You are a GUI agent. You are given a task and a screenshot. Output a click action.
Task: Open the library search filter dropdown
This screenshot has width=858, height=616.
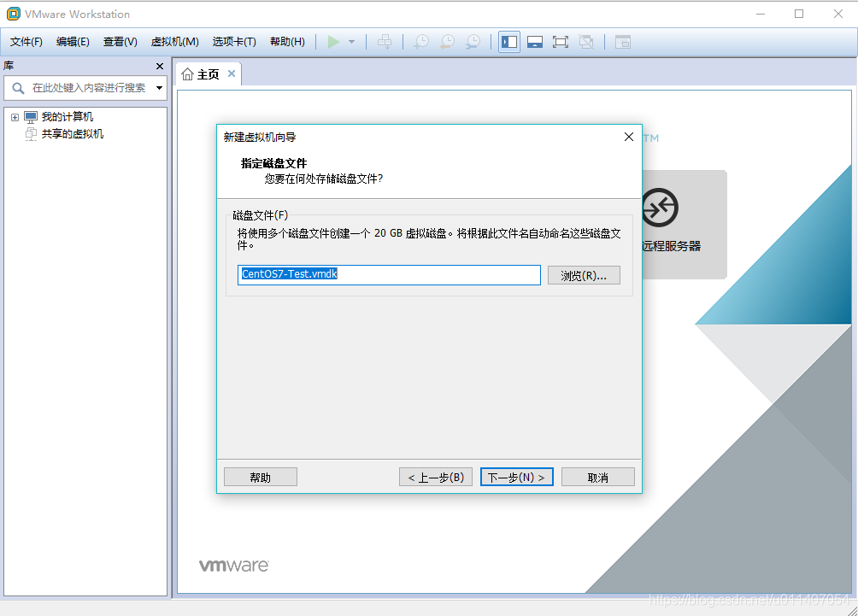coord(159,87)
